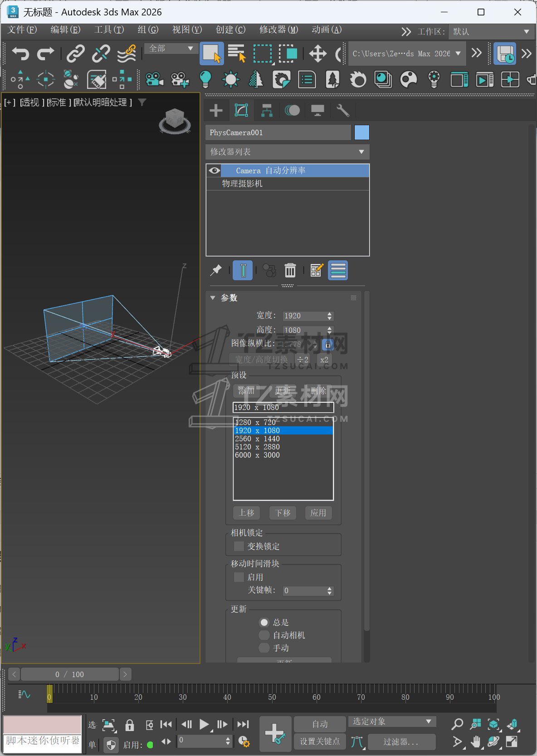
Task: Click the ViewCube in the viewport
Action: click(175, 121)
